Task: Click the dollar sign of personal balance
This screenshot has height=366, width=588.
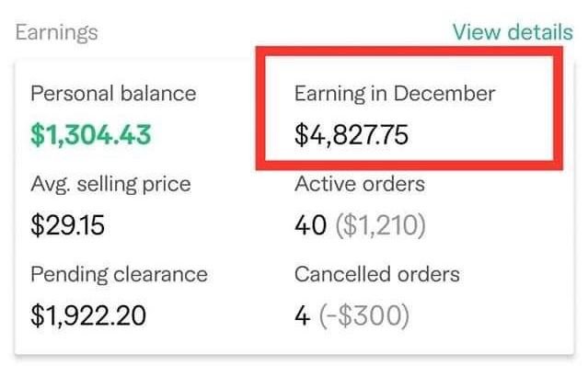Action: [38, 134]
